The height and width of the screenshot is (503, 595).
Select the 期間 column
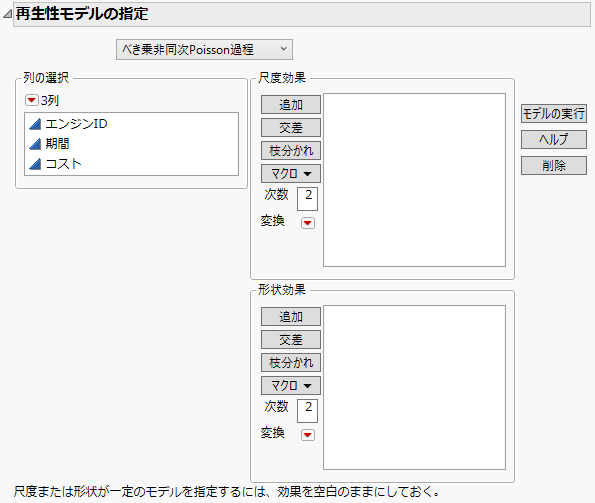pos(131,144)
